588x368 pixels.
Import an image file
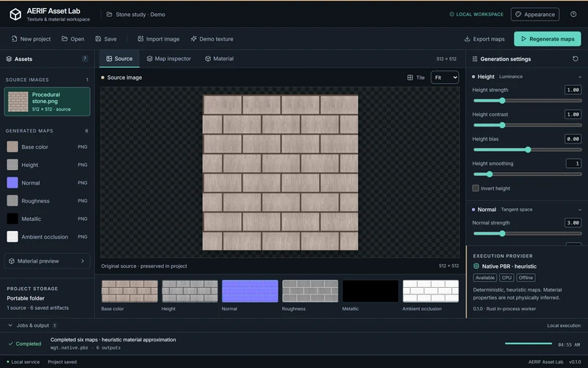coord(158,39)
